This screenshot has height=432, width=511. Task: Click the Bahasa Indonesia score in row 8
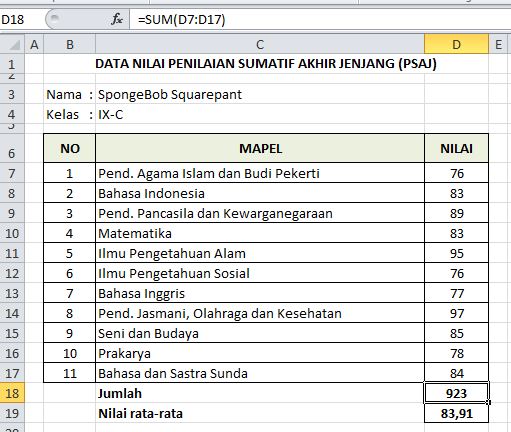pyautogui.click(x=456, y=193)
